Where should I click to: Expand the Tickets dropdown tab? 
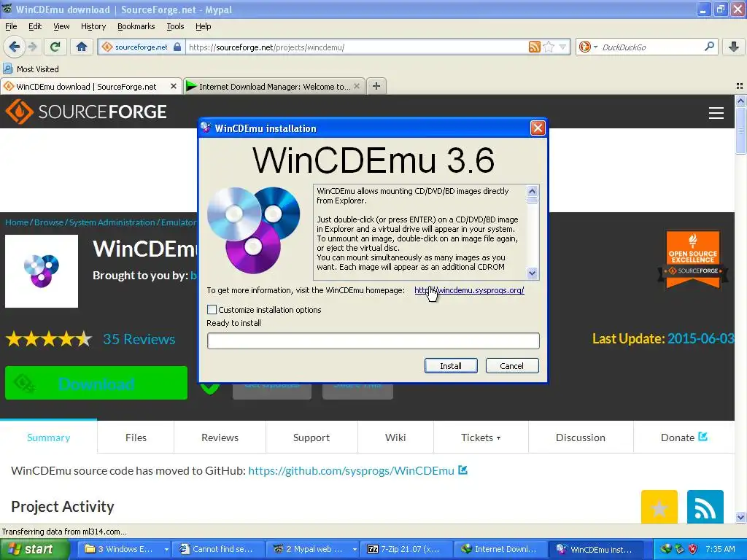tap(481, 437)
